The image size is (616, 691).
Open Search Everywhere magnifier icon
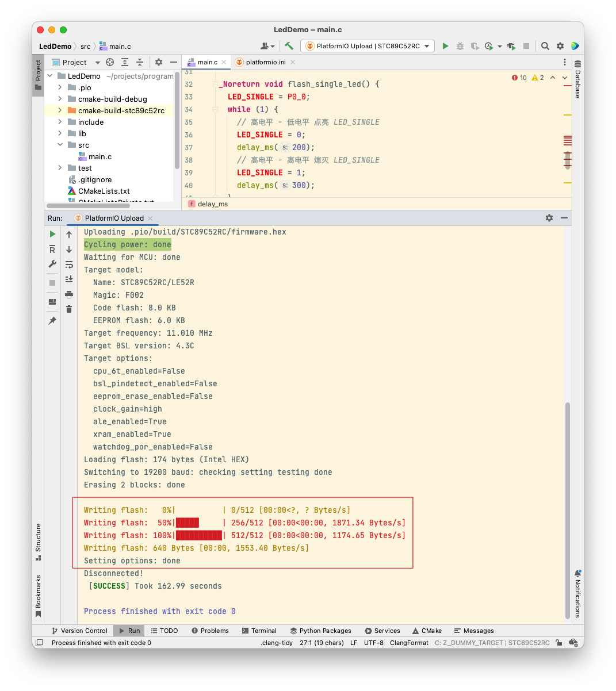545,46
